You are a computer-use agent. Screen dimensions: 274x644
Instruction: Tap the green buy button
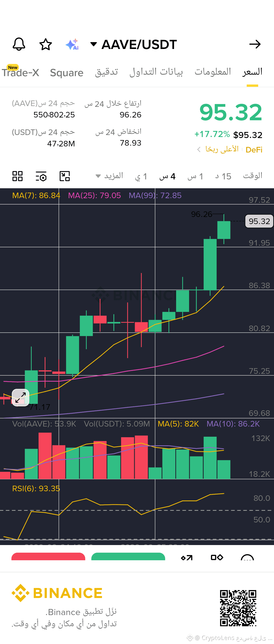point(128,556)
